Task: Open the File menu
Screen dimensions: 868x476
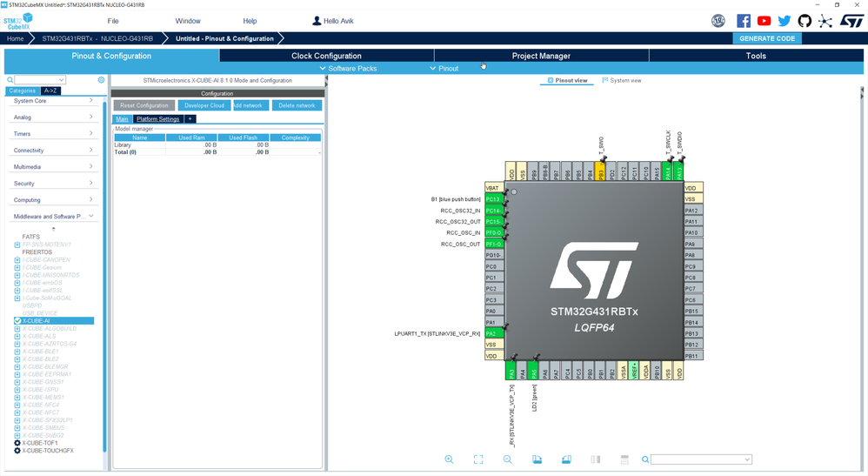Action: click(113, 21)
